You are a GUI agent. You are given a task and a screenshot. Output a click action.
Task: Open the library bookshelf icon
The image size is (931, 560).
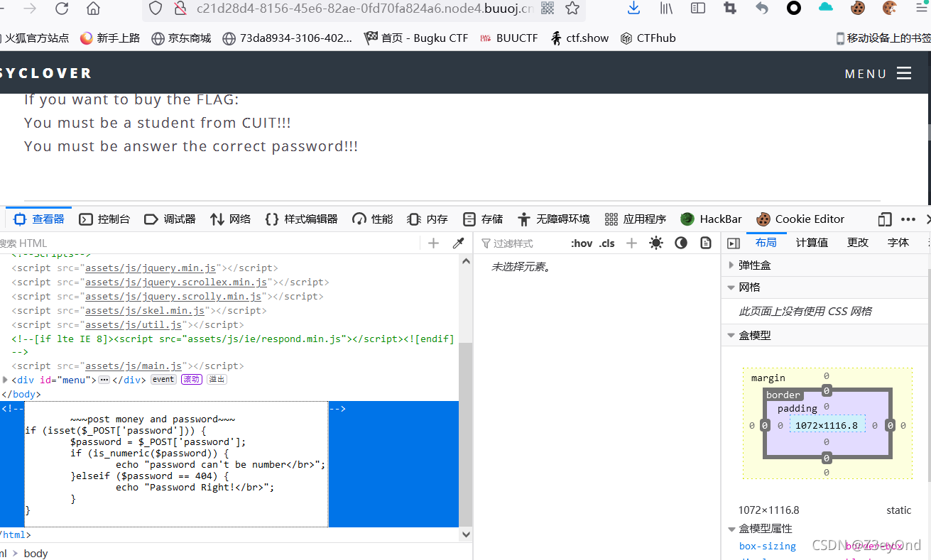(666, 8)
